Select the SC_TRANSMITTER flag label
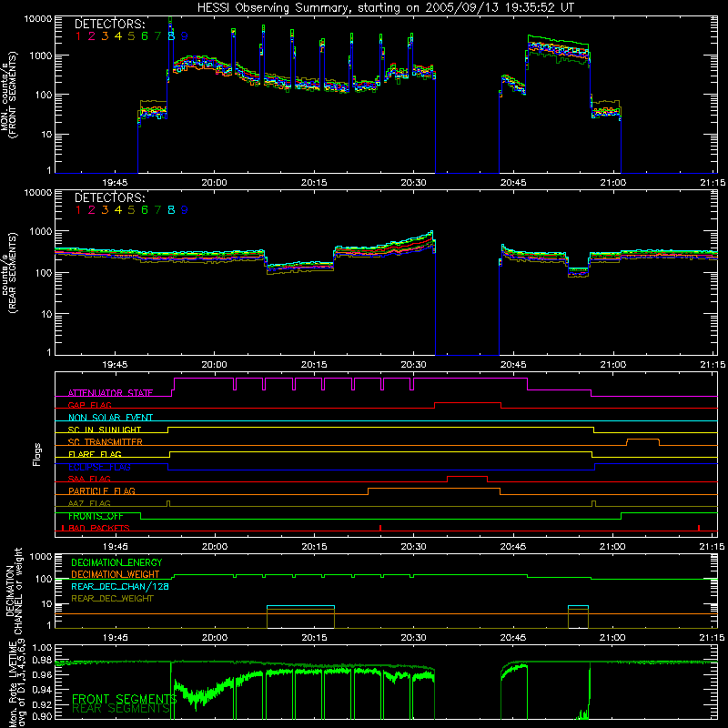This screenshot has height=728, width=728. (105, 442)
